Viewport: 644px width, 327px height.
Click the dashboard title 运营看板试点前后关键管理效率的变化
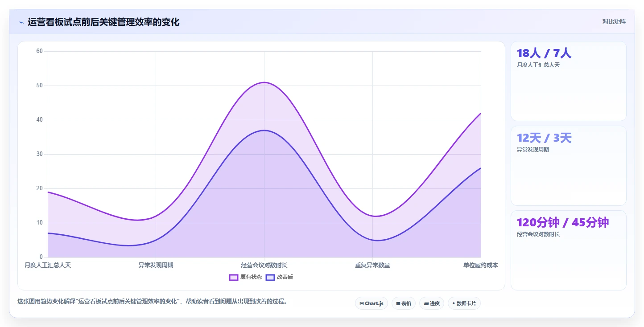(103, 22)
